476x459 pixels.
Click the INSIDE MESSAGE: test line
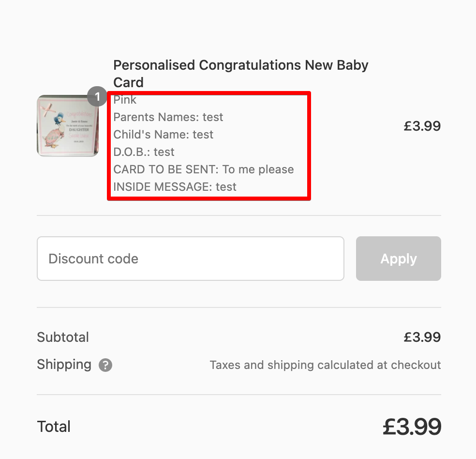click(175, 187)
